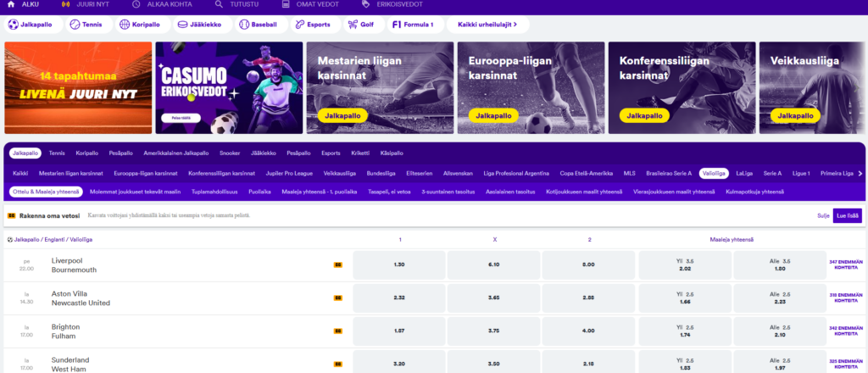Viewport: 868px width, 373px height.
Task: Pick Alle 2.5 odds 2.23
Action: (x=779, y=298)
